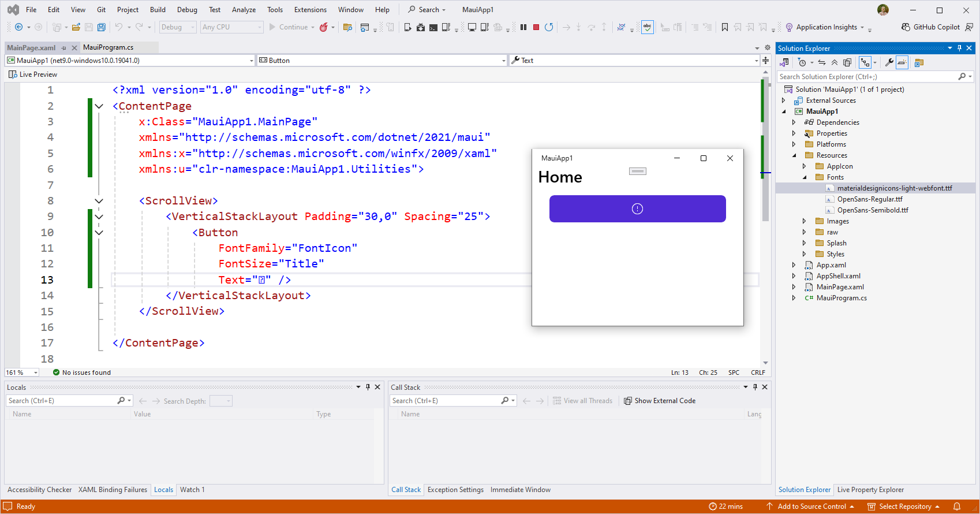Open the Analyze menu
Screen dimensions: 980x514
tap(244, 10)
